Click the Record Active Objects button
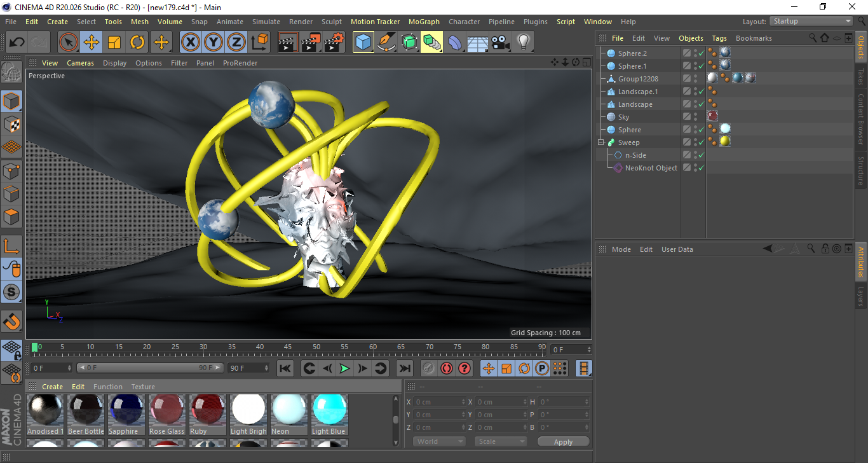Image resolution: width=868 pixels, height=463 pixels. 428,368
